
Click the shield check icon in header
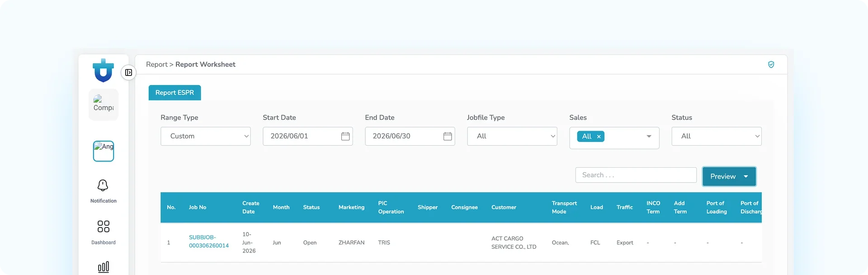pos(771,65)
